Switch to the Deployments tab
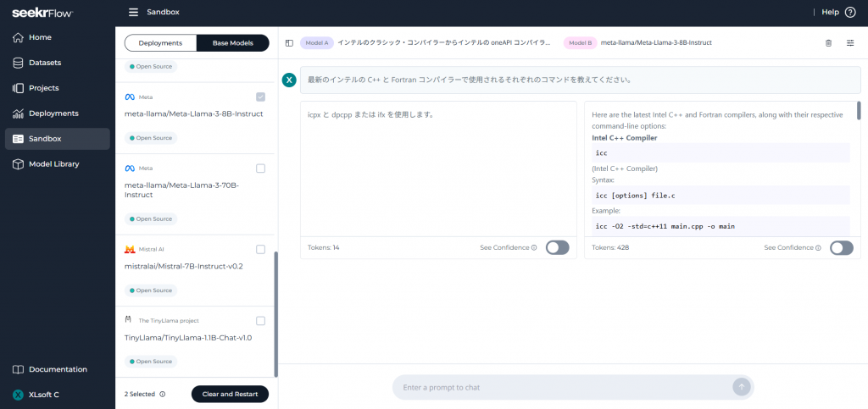868x409 pixels. click(160, 43)
